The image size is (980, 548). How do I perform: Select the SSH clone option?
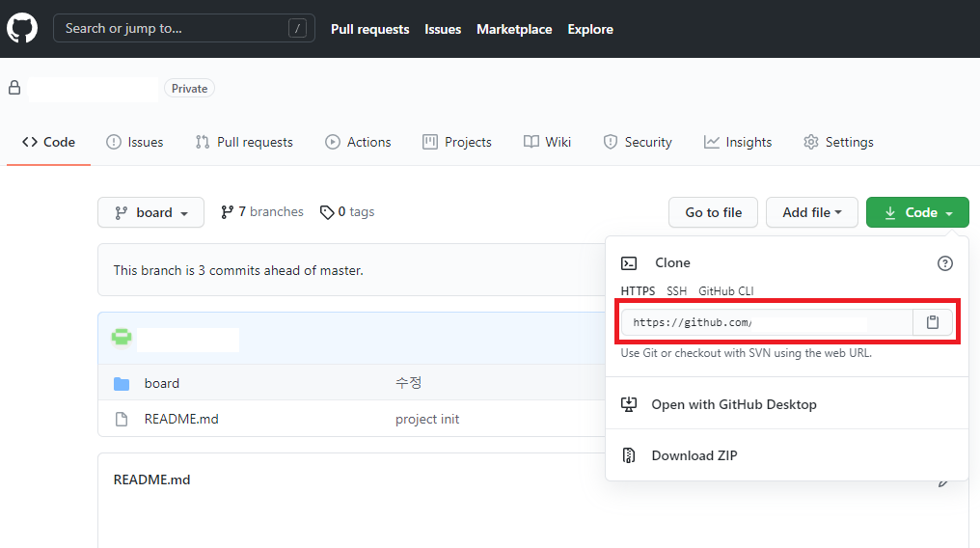coord(676,291)
